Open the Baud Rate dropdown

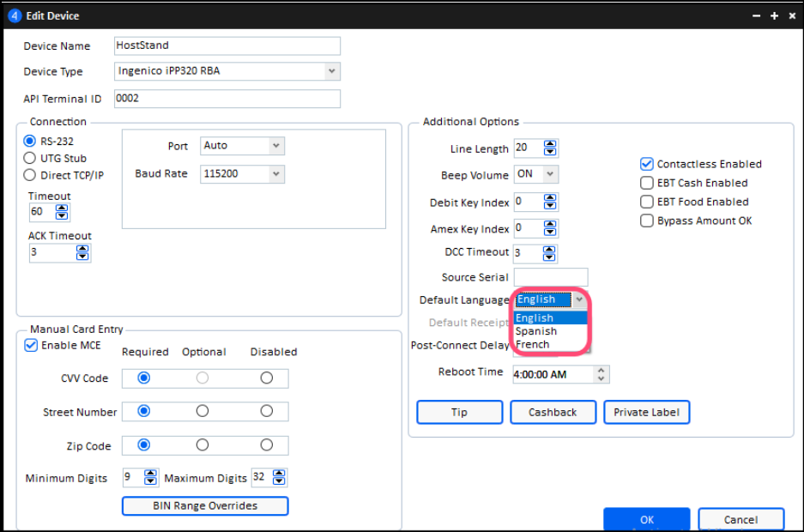pyautogui.click(x=275, y=173)
